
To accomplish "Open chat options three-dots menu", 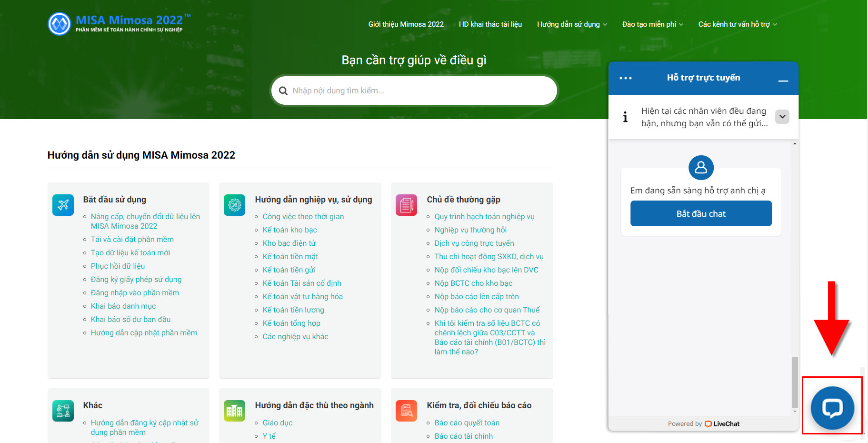I will coord(626,78).
